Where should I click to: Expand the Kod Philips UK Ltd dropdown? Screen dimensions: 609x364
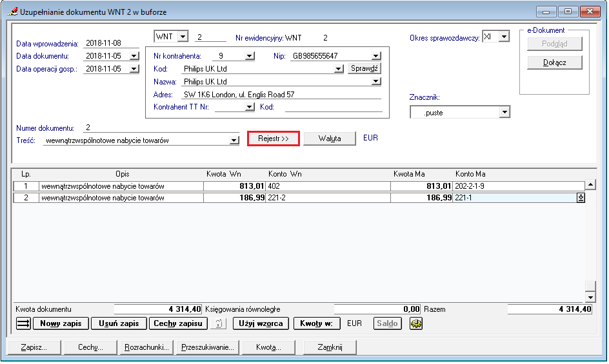tap(339, 69)
